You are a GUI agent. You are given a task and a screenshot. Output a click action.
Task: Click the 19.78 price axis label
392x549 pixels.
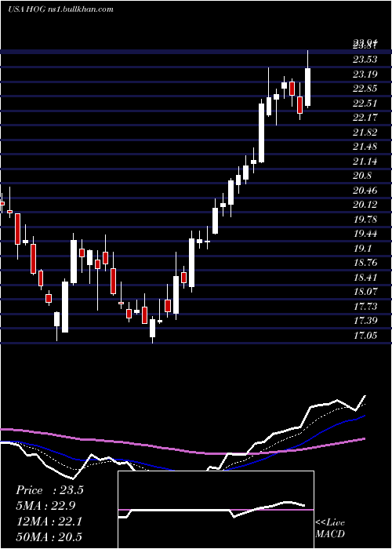pyautogui.click(x=365, y=220)
